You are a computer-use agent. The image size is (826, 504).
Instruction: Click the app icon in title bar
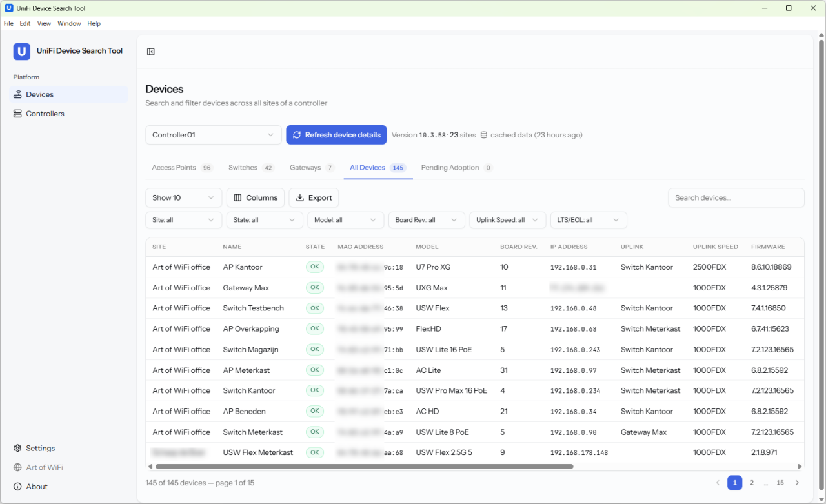[8, 8]
